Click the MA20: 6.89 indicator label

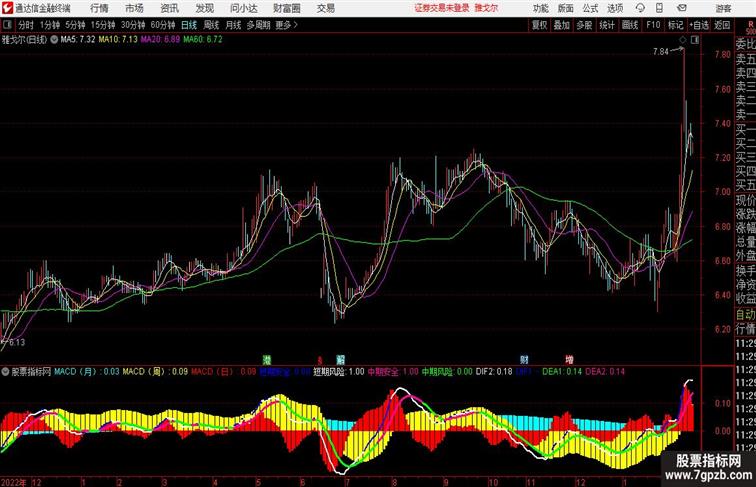(161, 40)
